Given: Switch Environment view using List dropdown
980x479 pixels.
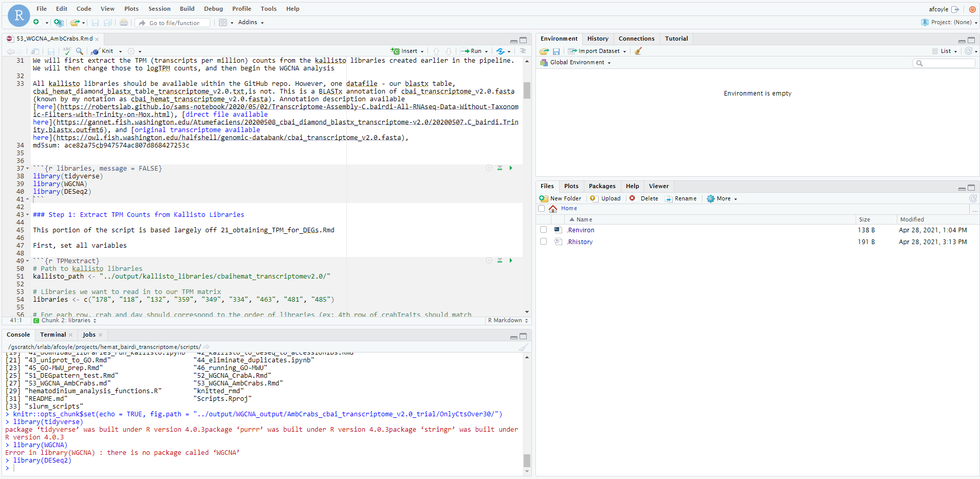Looking at the screenshot, I should (x=945, y=51).
